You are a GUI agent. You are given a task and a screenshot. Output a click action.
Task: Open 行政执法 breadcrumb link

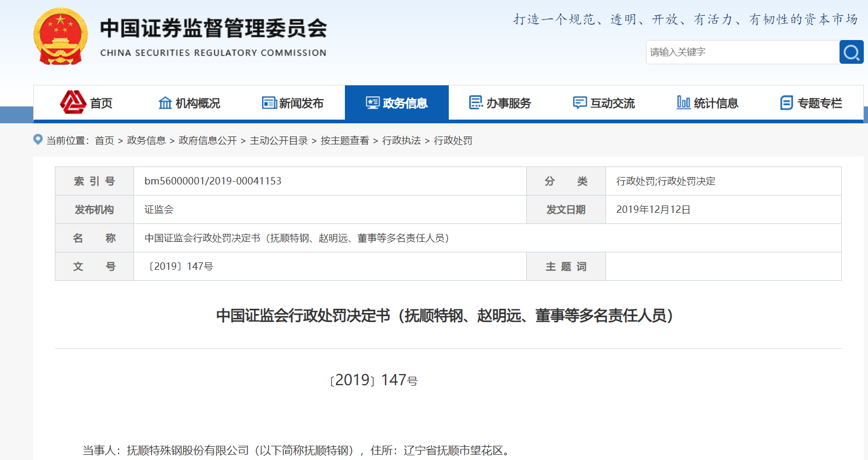click(x=401, y=141)
